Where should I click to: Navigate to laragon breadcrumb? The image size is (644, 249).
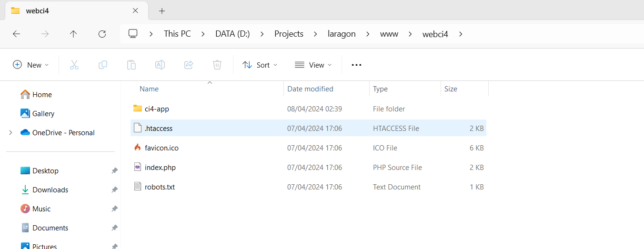point(342,34)
